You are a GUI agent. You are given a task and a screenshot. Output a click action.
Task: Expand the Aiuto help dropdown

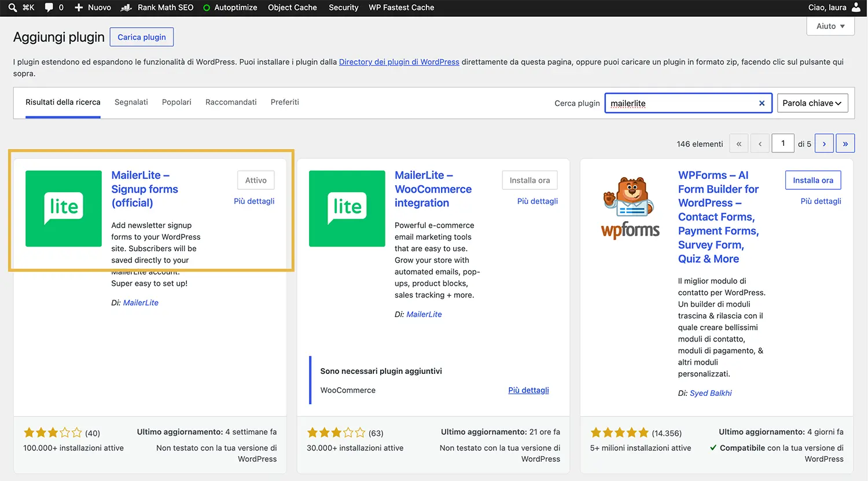830,26
